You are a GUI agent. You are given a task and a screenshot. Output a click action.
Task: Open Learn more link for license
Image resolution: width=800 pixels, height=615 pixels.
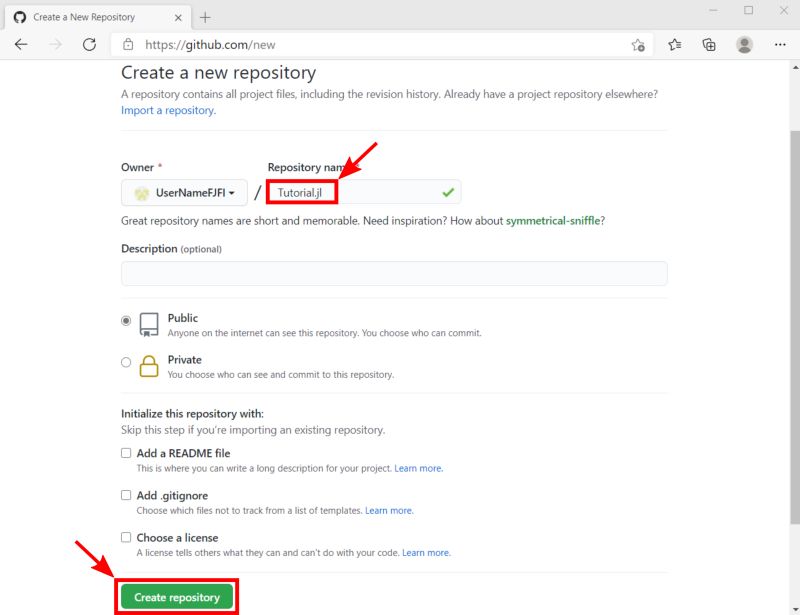point(426,553)
